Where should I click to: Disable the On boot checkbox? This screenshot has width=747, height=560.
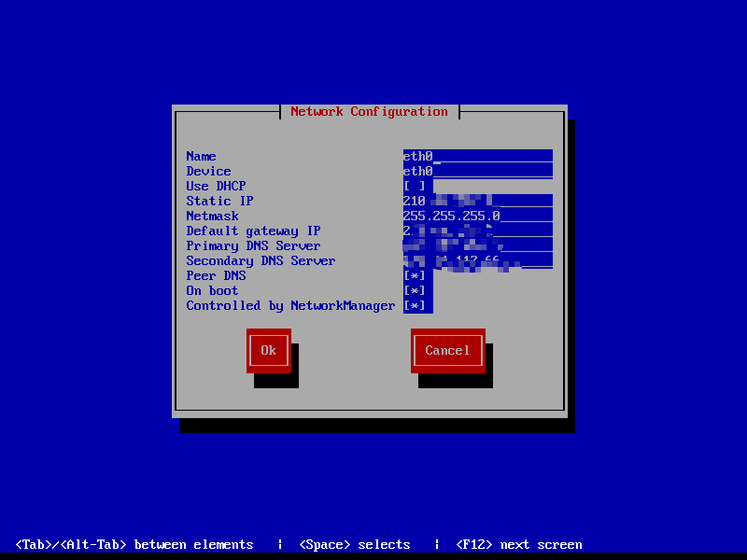point(415,290)
